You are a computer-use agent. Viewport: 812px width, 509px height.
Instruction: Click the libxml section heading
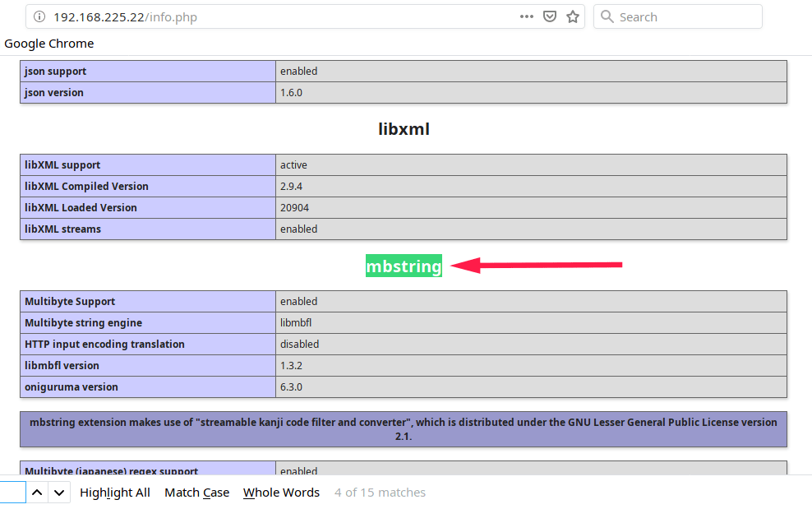(404, 129)
